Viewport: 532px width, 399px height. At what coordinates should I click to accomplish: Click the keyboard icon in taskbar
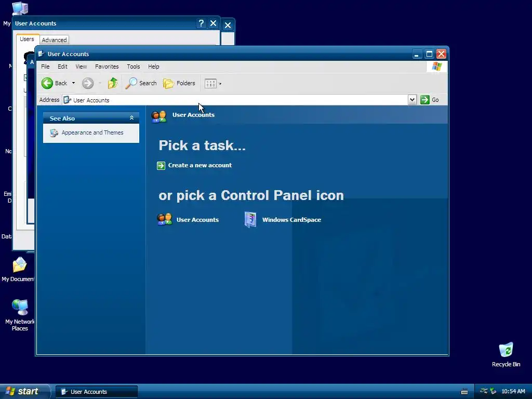(464, 392)
